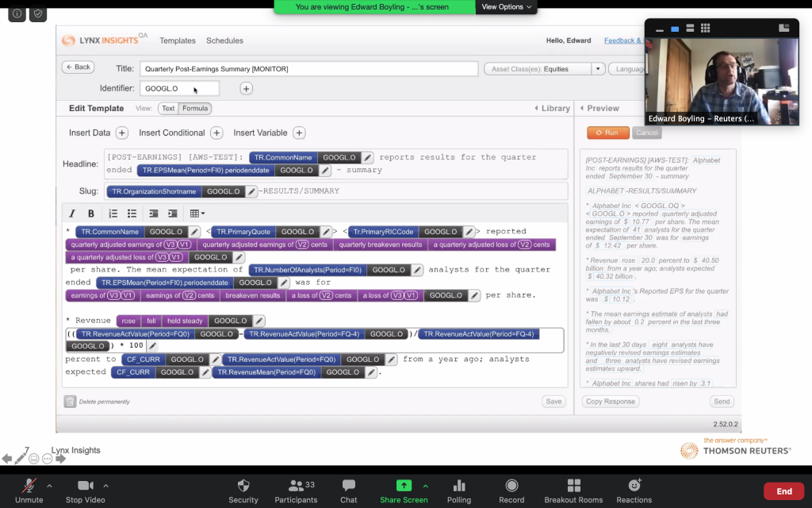
Task: Run the template preview
Action: tap(607, 133)
